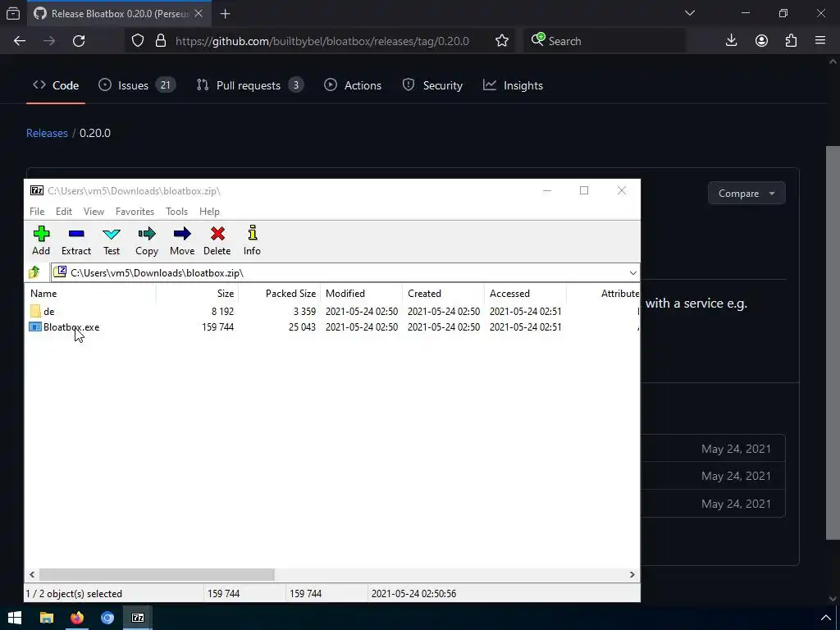Open Firefox account icon

(x=761, y=41)
